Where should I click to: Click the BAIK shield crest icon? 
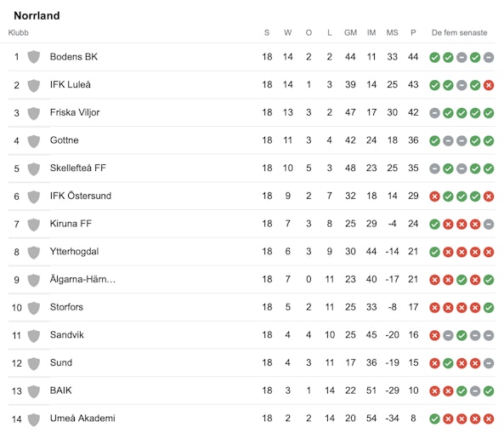click(x=34, y=390)
